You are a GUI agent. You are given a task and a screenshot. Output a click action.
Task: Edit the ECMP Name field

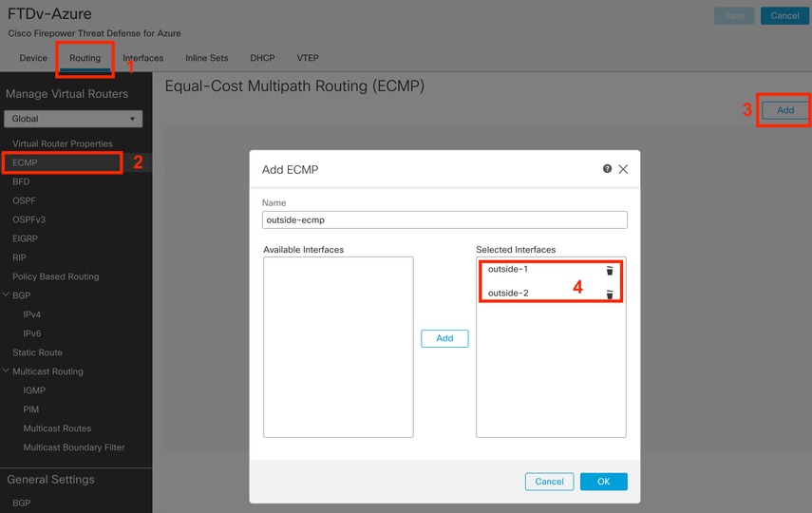click(444, 219)
